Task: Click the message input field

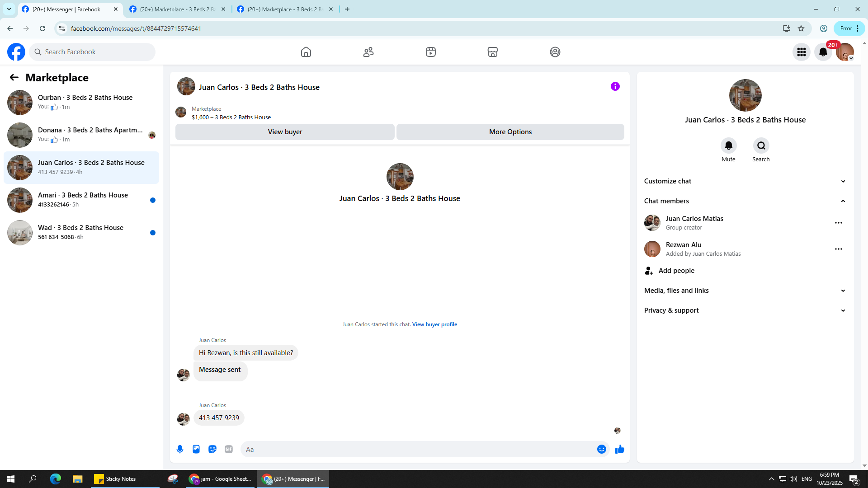Action: [x=418, y=449]
